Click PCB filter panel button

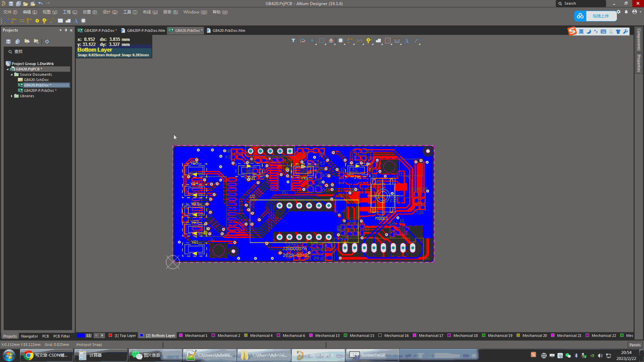[x=62, y=336]
